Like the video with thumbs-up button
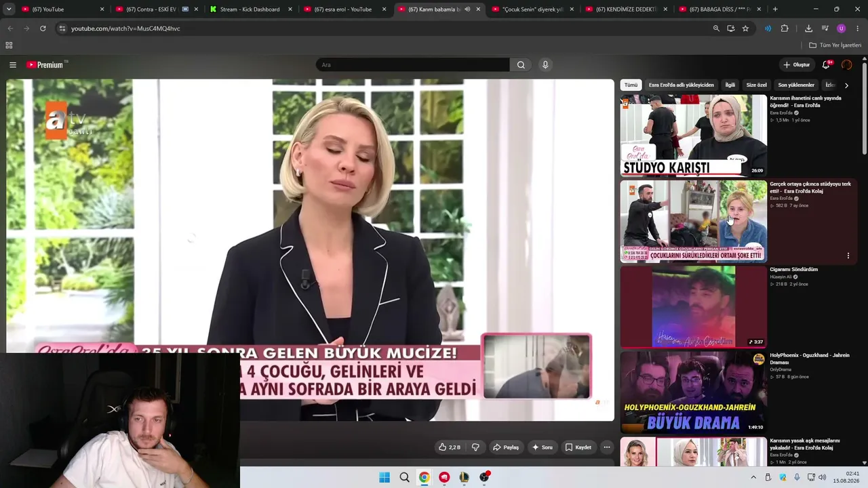The height and width of the screenshot is (488, 868). pyautogui.click(x=449, y=447)
